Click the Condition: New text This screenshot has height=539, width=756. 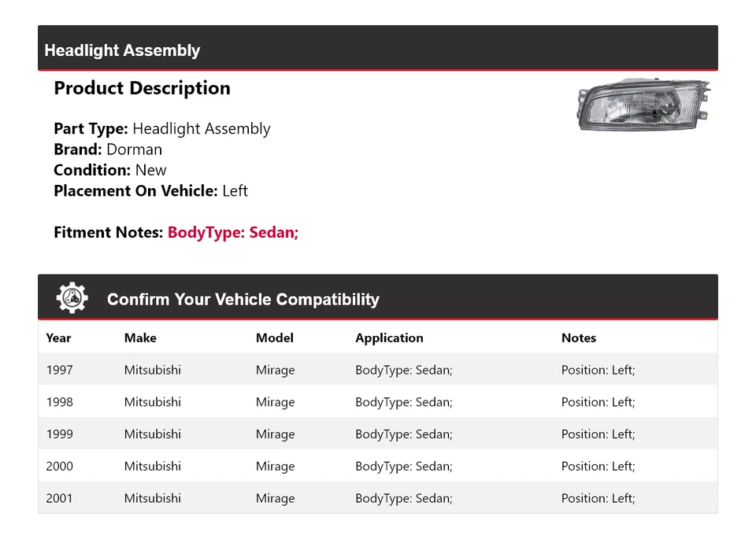110,170
